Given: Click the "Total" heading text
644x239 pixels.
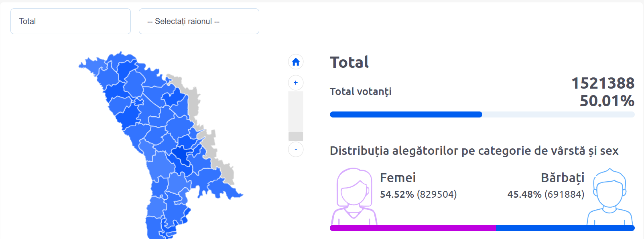Looking at the screenshot, I should click(349, 63).
